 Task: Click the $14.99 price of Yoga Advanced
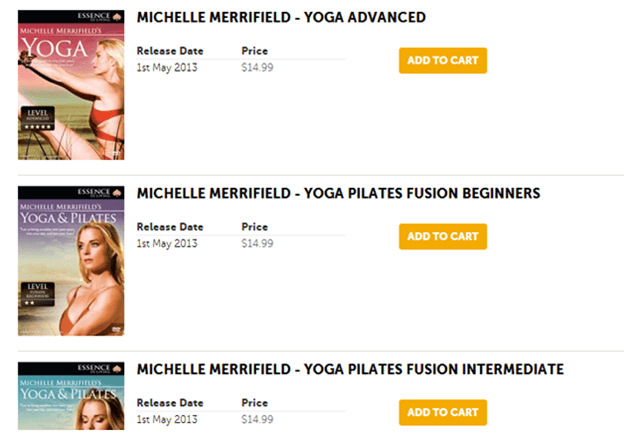point(257,67)
